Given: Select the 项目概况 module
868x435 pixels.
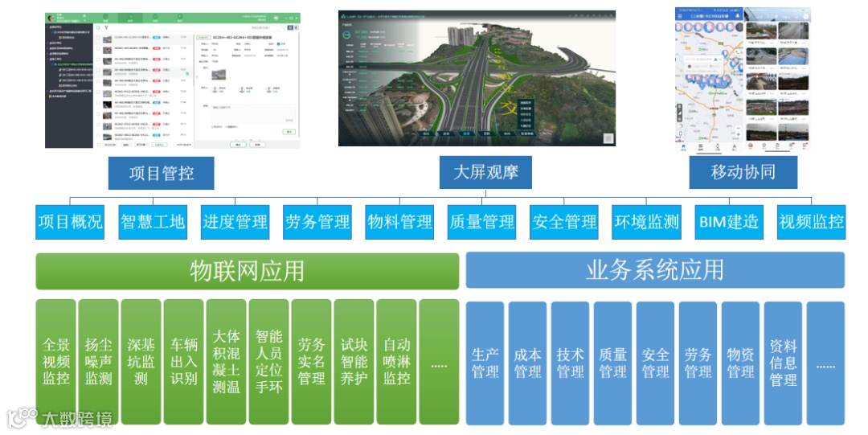Looking at the screenshot, I should click(x=70, y=222).
